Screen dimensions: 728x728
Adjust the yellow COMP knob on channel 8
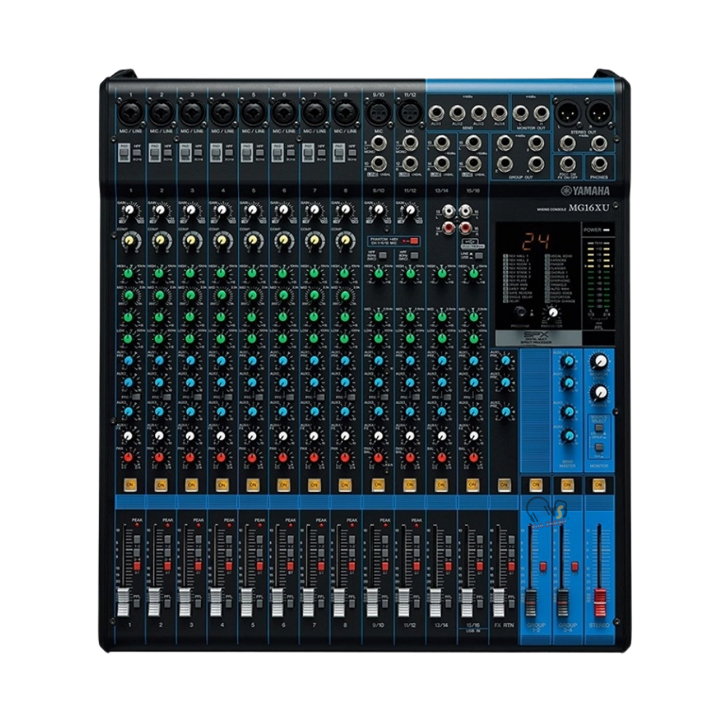coord(344,240)
